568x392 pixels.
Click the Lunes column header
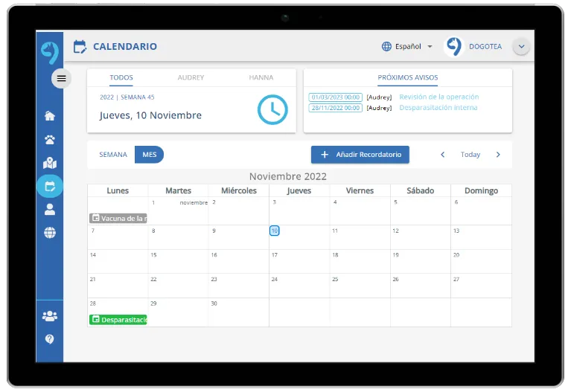118,190
